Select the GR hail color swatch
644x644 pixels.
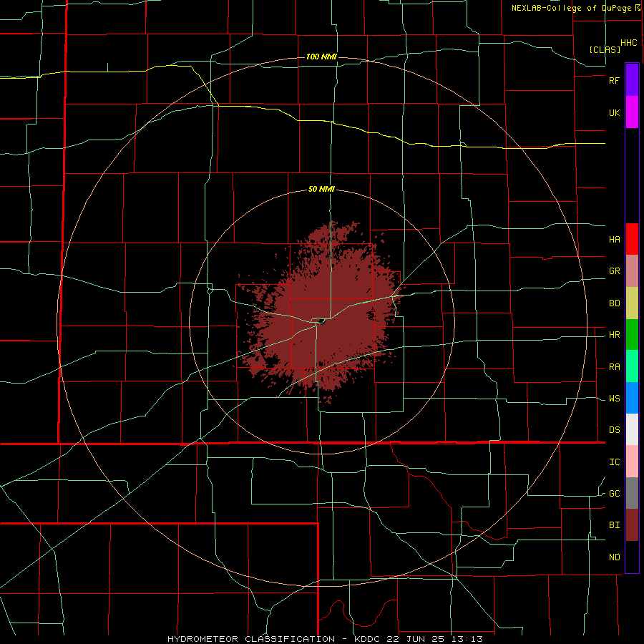click(x=632, y=271)
